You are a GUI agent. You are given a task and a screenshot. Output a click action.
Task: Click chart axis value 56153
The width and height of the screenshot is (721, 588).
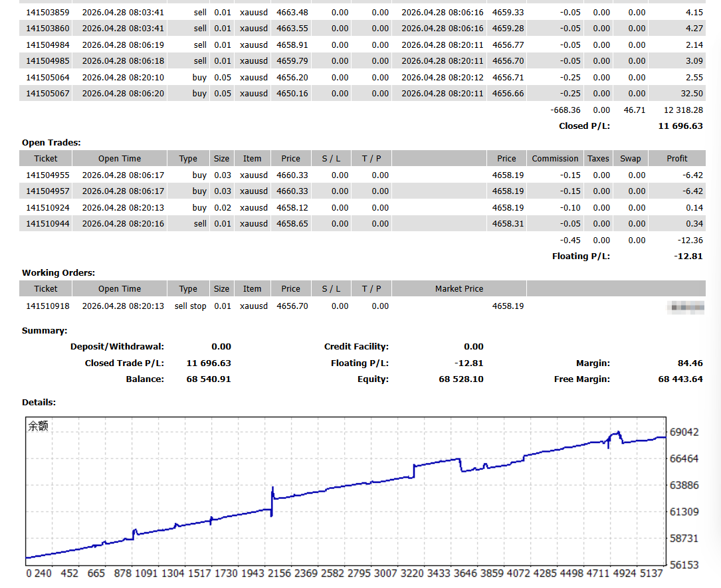(x=684, y=565)
